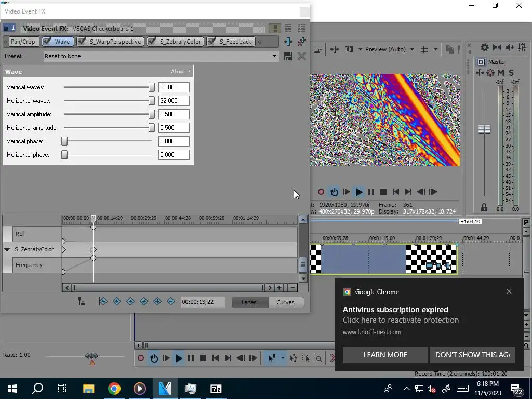Save preset floppy disk icon

pos(288,56)
